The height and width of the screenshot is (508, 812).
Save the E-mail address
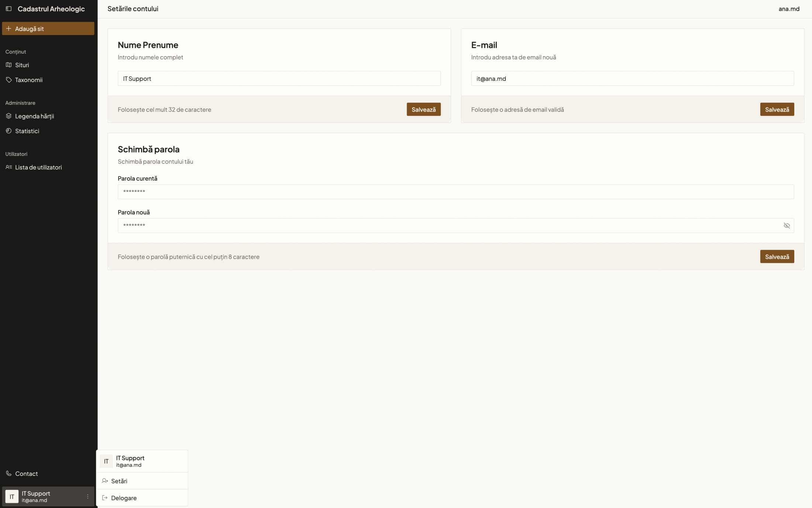pos(777,109)
